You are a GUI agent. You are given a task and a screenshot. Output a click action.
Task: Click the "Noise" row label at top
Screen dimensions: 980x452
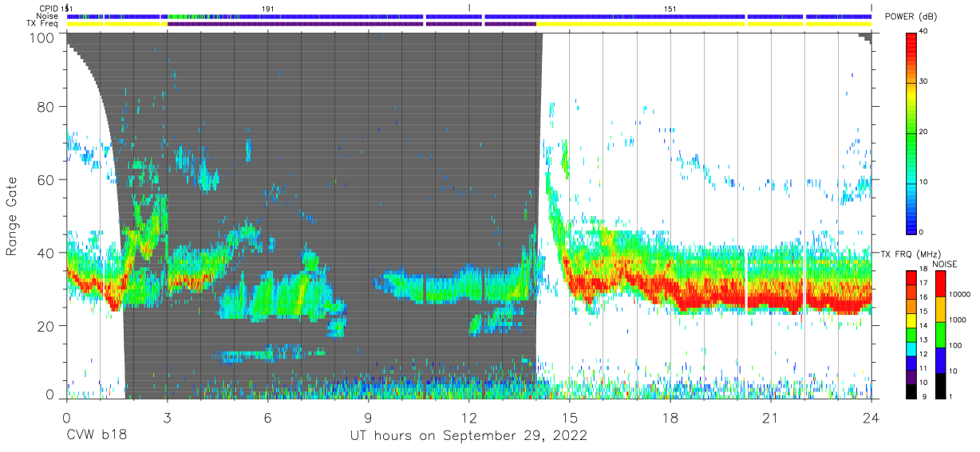coord(49,16)
